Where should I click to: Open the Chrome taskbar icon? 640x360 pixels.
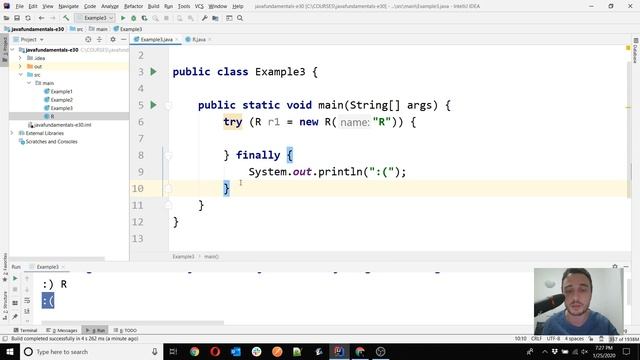point(194,351)
